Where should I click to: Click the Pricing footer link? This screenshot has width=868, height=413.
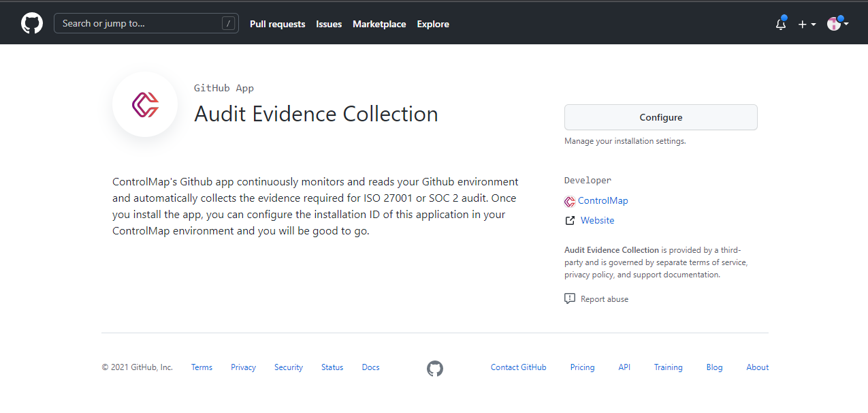(582, 367)
